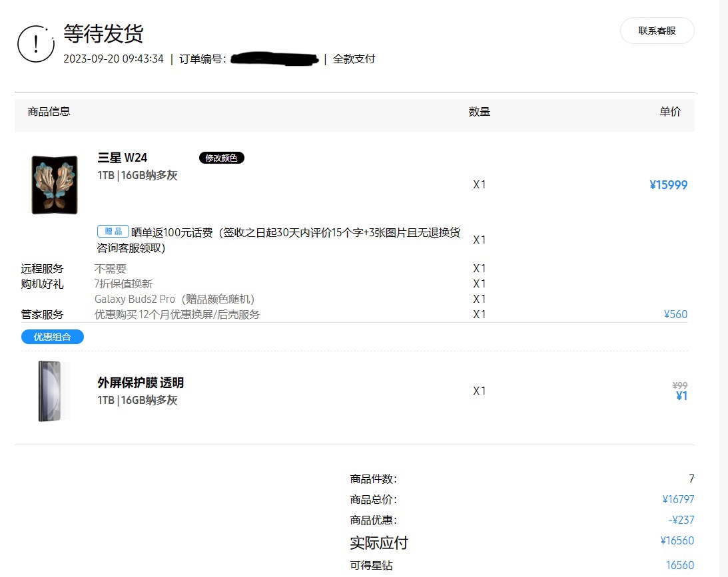The height and width of the screenshot is (577, 728).
Task: Click the 购机好礼 label
Action: [42, 284]
